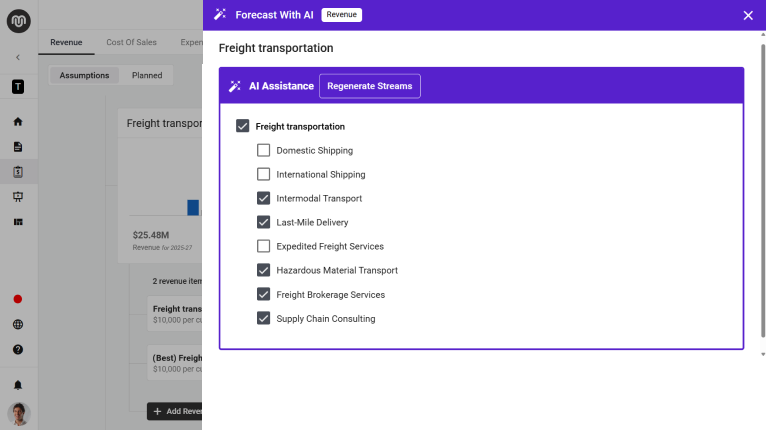
Task: Switch to the Cost Of Sales tab
Action: (131, 43)
